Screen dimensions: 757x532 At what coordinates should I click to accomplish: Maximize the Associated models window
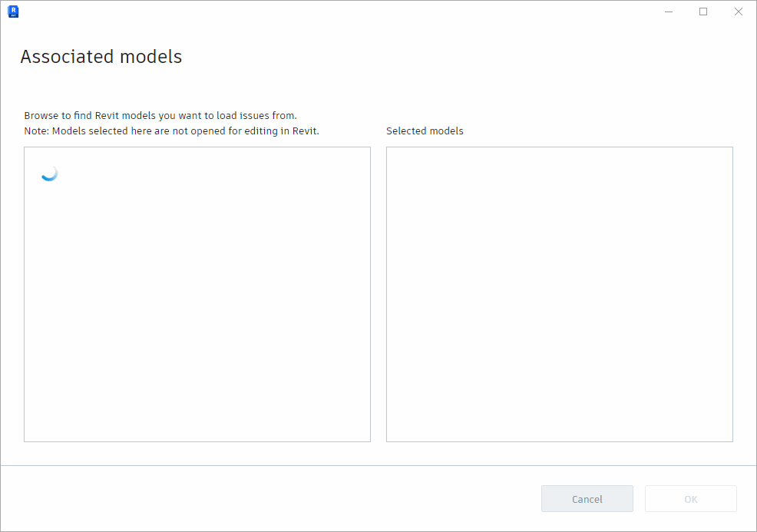[702, 12]
